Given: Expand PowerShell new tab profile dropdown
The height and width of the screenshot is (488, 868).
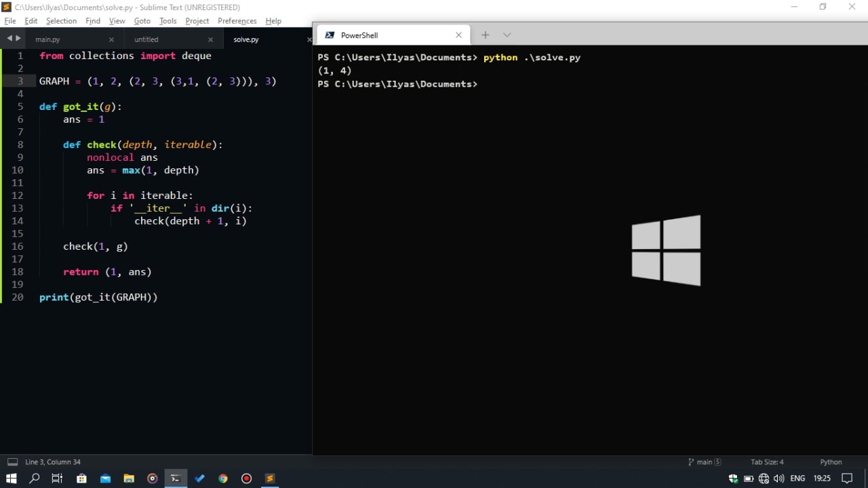Looking at the screenshot, I should [507, 35].
